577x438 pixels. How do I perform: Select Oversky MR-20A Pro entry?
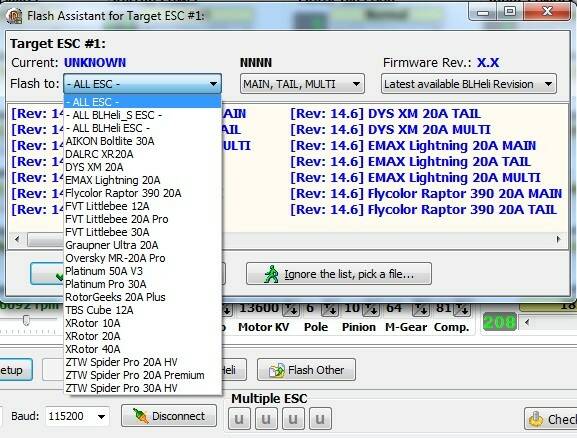click(142, 258)
